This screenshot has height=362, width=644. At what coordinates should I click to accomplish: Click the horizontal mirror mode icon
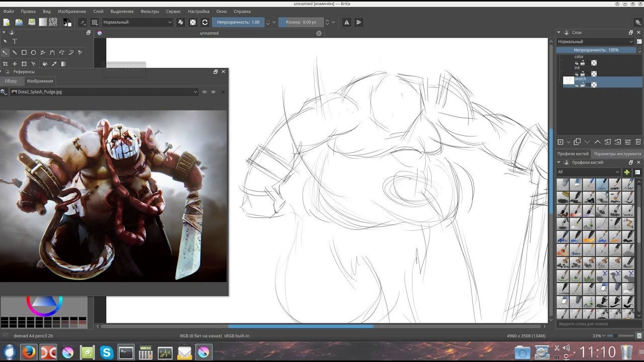tap(347, 22)
